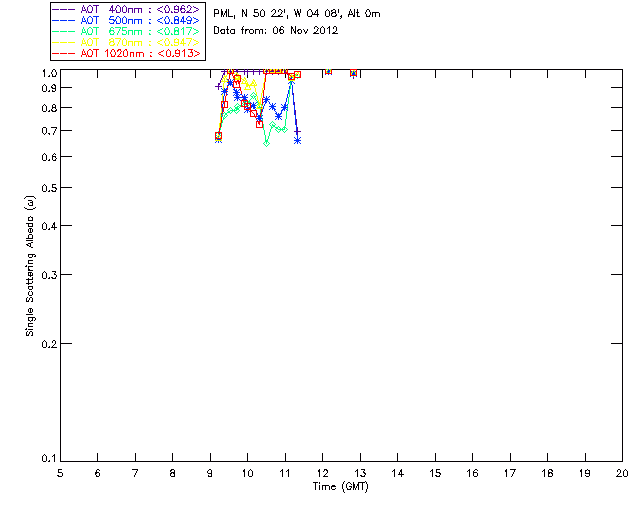Click the 5 hour x-axis tick label
640x512 pixels.
pos(60,473)
